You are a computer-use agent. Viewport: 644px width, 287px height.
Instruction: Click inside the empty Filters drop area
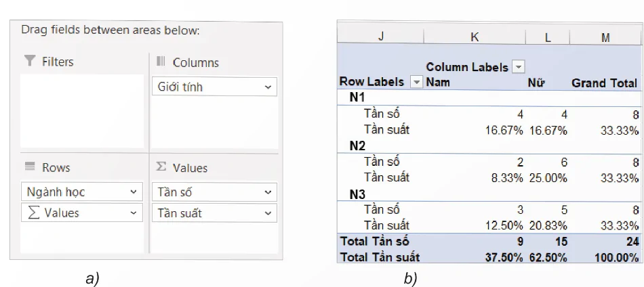[x=81, y=112]
